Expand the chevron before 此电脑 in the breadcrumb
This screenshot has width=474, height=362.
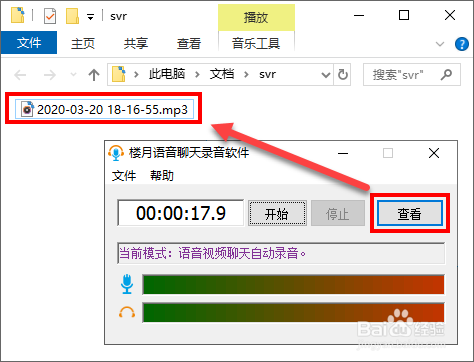pyautogui.click(x=136, y=74)
